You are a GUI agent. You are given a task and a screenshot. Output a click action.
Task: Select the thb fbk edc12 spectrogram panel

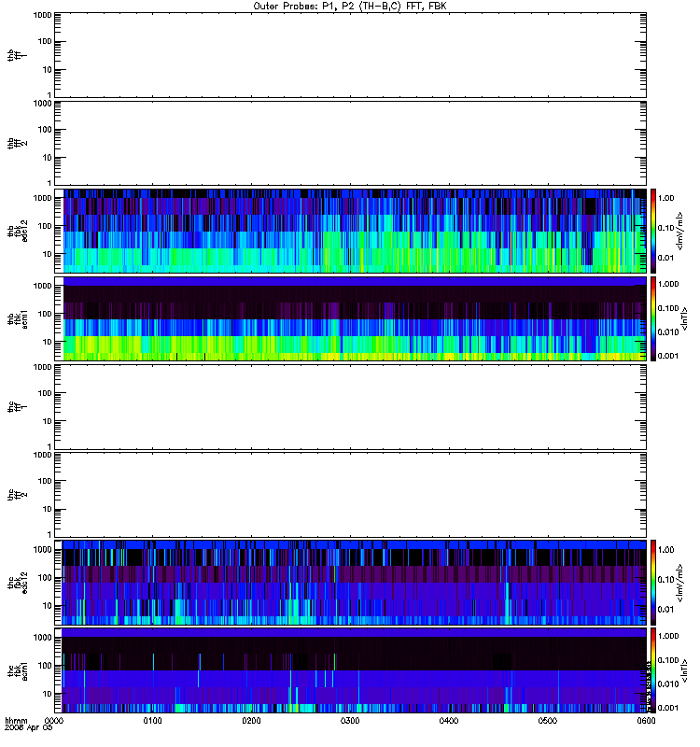(351, 231)
